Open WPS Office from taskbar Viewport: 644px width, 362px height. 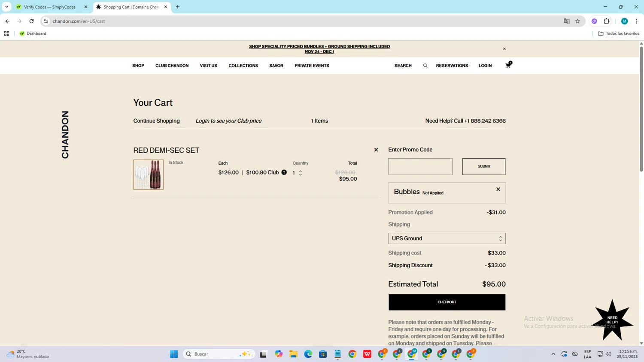(x=367, y=354)
